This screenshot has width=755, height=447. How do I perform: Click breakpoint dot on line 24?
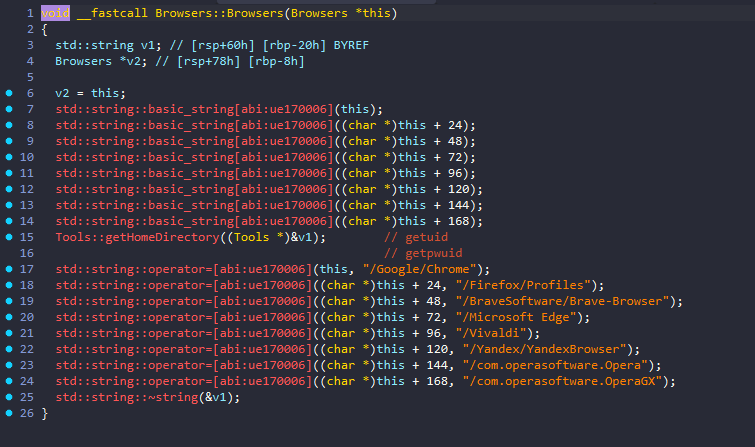[9, 381]
